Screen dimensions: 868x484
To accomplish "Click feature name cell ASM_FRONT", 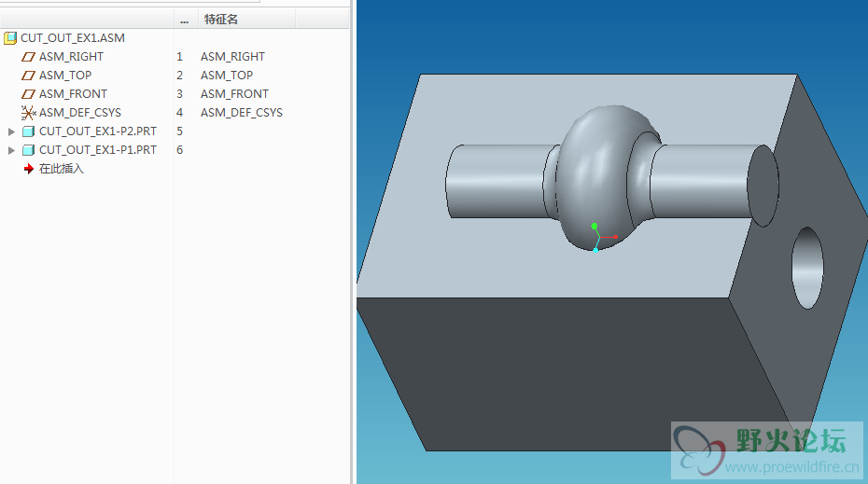I will (x=234, y=94).
